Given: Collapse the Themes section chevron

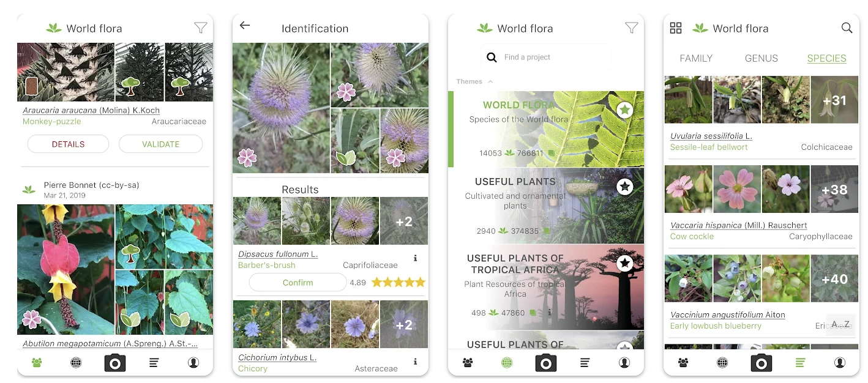Looking at the screenshot, I should (x=490, y=81).
